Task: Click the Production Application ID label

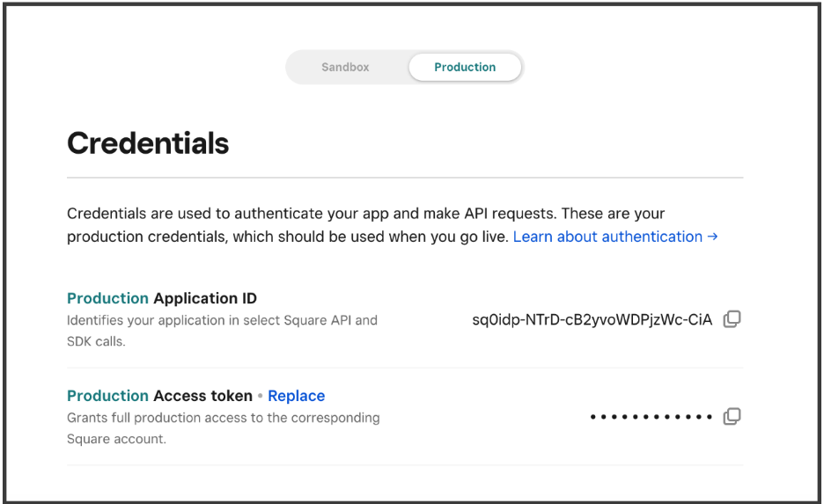Action: coord(162,298)
